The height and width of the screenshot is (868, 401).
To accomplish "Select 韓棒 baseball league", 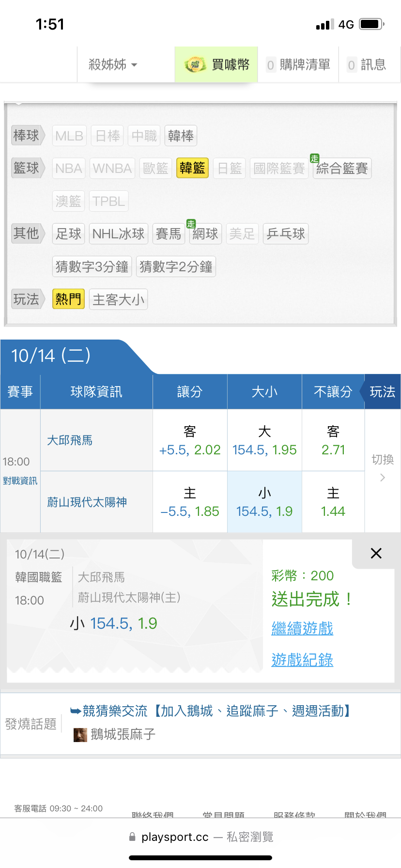I will (x=181, y=136).
